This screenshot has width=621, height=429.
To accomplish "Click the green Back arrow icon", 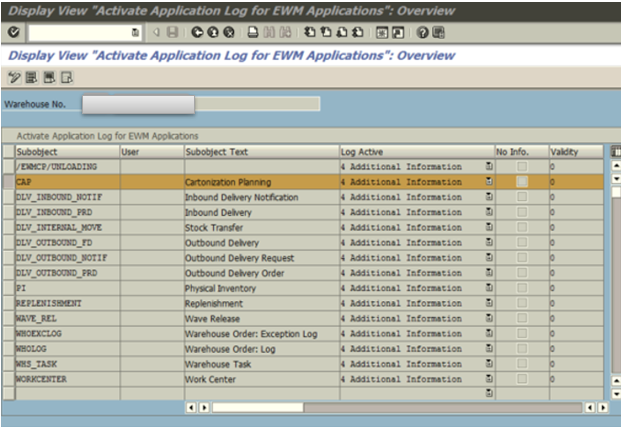I will tap(198, 33).
